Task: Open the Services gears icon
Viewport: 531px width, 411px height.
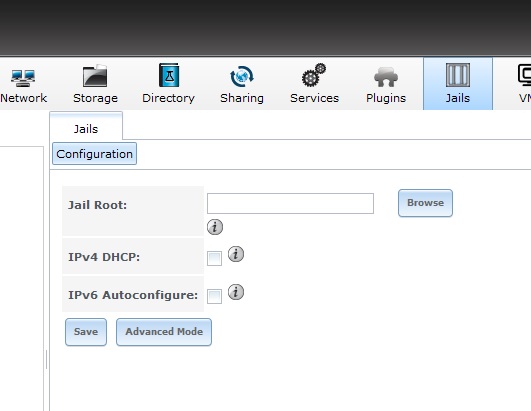Action: point(314,75)
